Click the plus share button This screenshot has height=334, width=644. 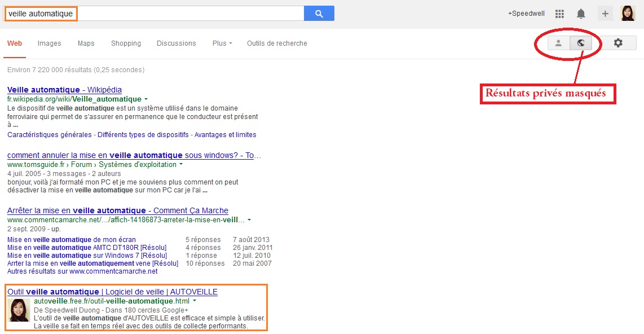coord(605,14)
